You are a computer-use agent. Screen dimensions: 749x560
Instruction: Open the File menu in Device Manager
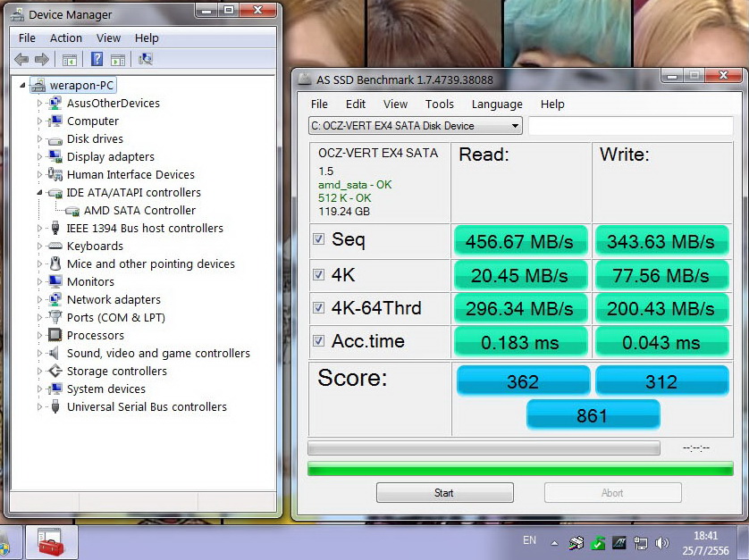tap(27, 38)
